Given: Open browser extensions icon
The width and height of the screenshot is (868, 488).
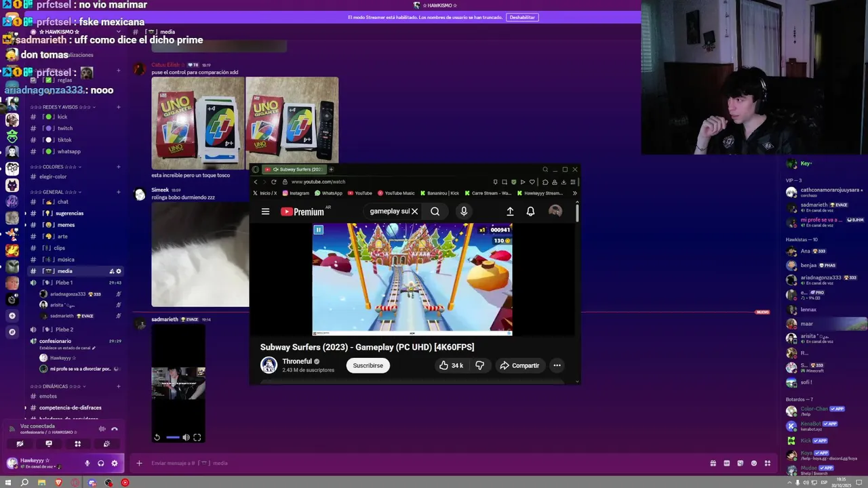Looking at the screenshot, I should point(545,182).
